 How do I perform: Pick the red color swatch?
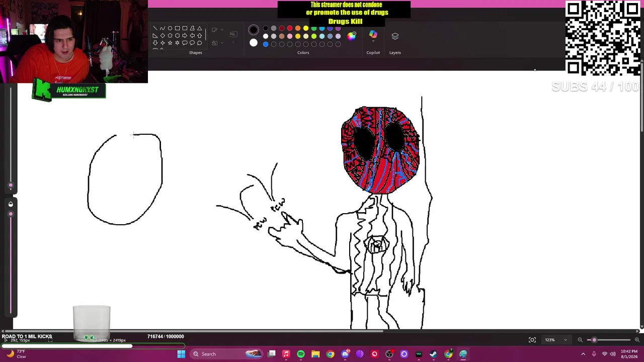[290, 28]
